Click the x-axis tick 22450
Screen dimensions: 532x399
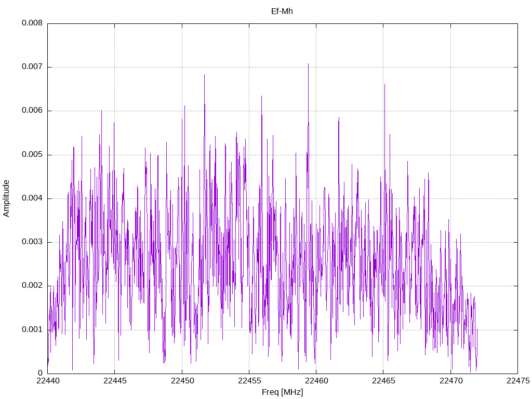pos(182,381)
